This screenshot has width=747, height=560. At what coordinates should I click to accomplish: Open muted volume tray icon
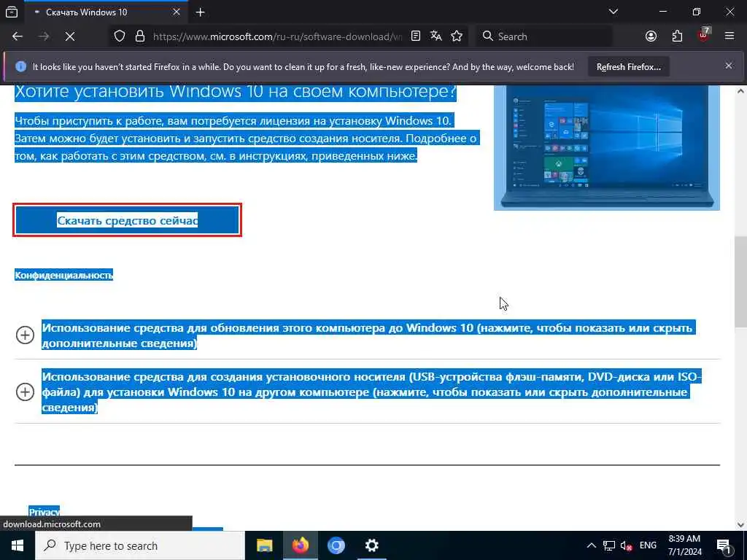point(627,545)
